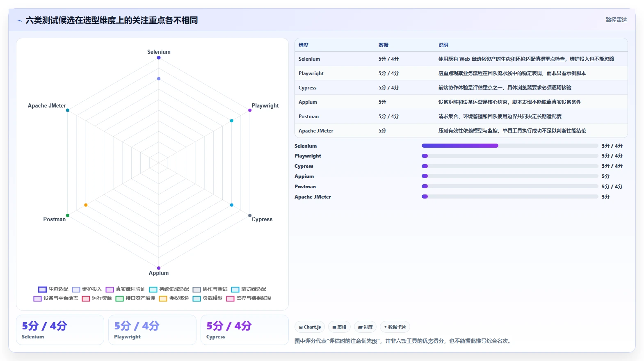
Task: Click the Appium progress bar
Action: pyautogui.click(x=510, y=176)
